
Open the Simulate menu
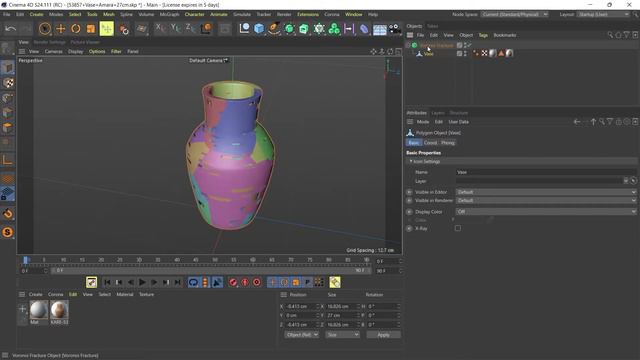pos(242,14)
